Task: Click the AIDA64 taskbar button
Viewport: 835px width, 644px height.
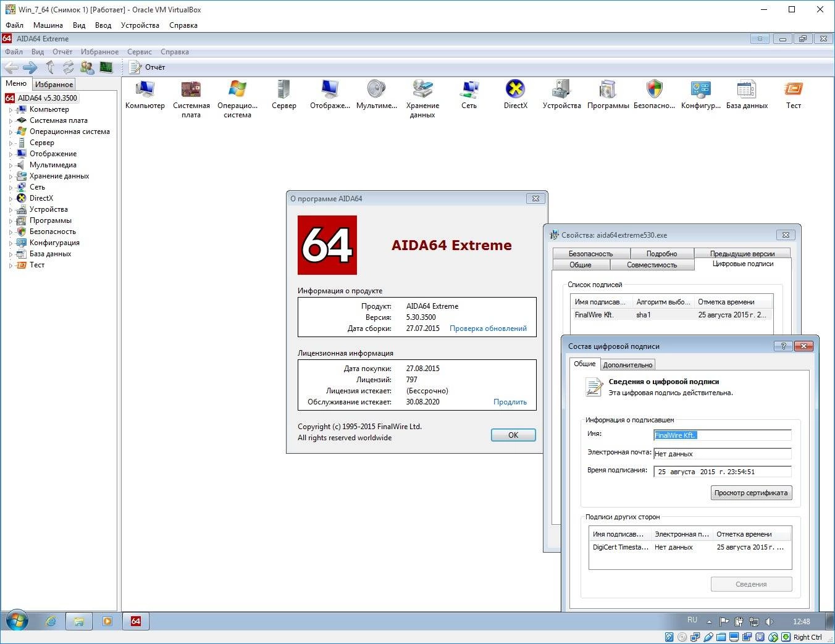Action: 136,621
